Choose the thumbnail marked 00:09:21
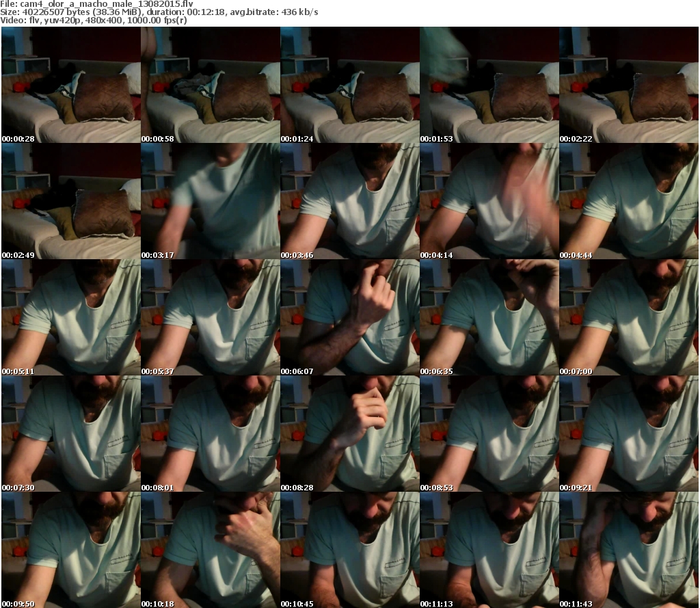Image resolution: width=700 pixels, height=608 pixels. click(x=629, y=434)
